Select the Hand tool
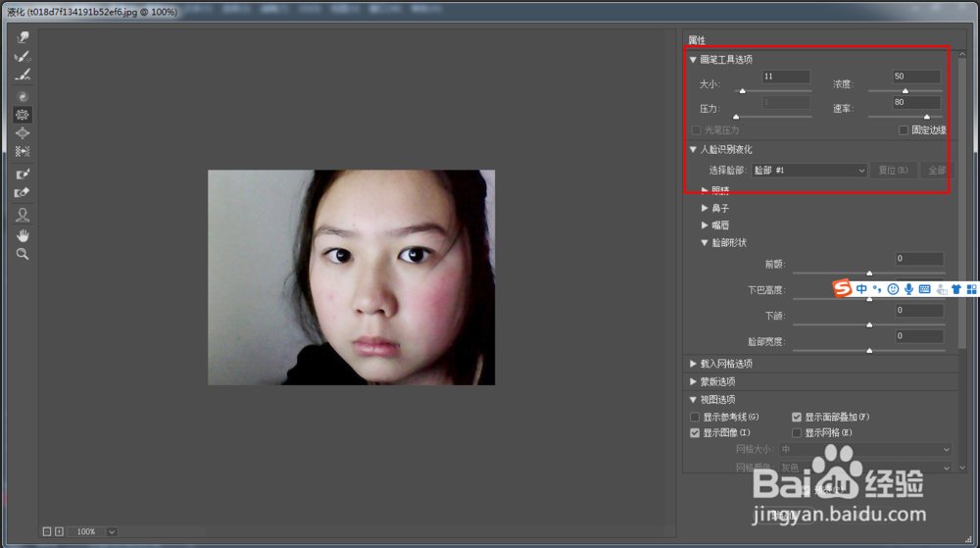 tap(23, 235)
